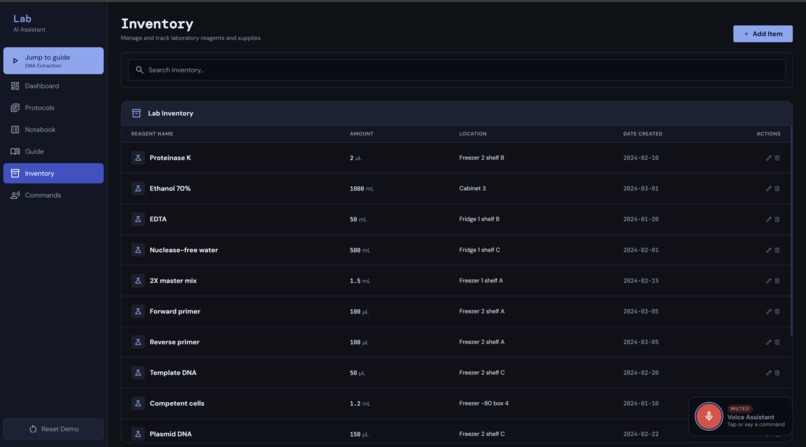Click the Amount column header
806x447 pixels.
pos(361,134)
